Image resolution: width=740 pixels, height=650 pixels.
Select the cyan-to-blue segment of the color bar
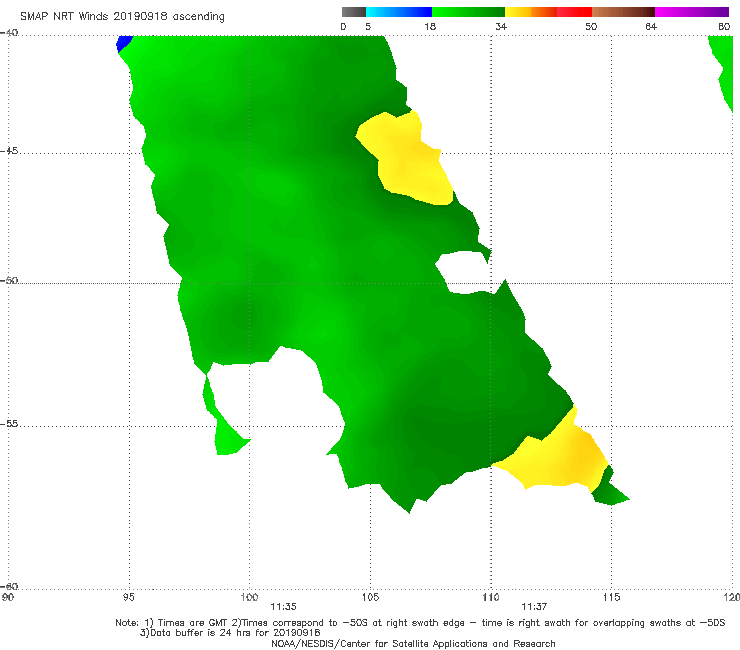pyautogui.click(x=399, y=12)
